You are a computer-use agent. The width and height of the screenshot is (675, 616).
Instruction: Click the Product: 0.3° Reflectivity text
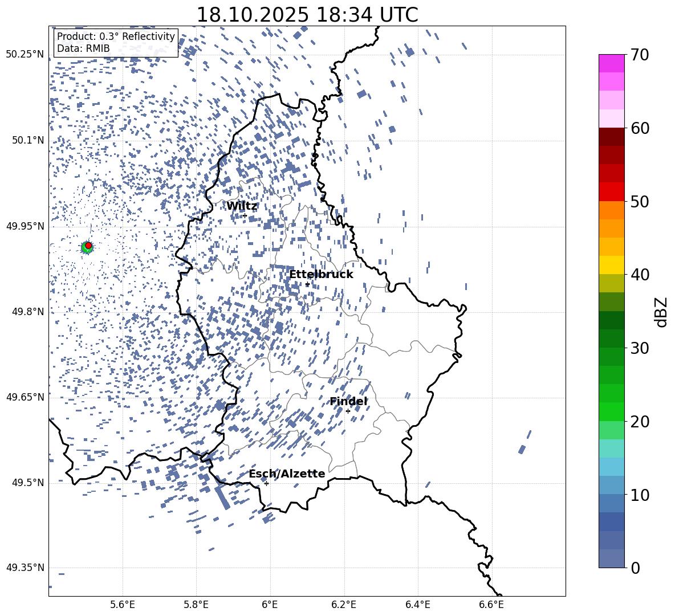click(x=116, y=36)
